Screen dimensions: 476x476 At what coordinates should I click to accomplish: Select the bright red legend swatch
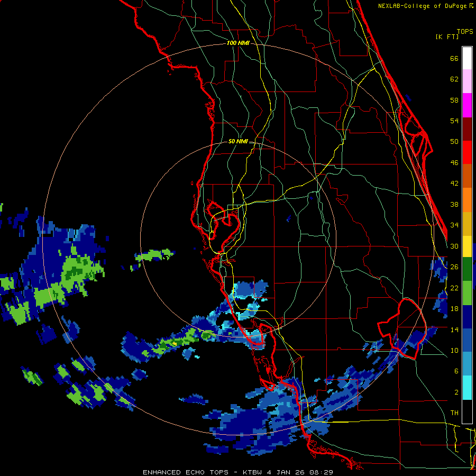467,152
